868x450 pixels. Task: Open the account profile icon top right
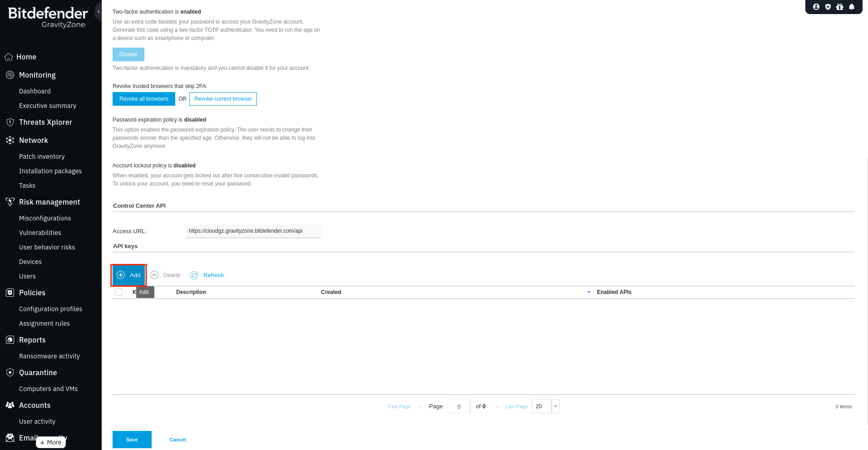(816, 7)
